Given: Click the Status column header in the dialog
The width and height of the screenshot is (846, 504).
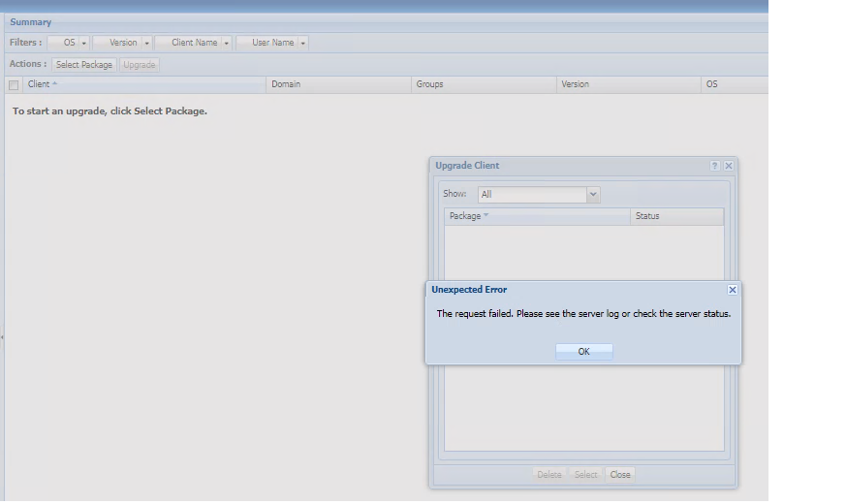Looking at the screenshot, I should 647,216.
